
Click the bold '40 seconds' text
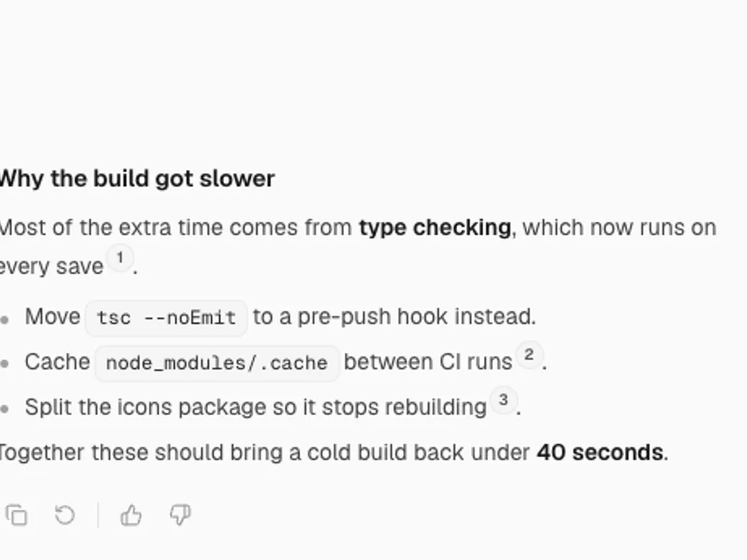pyautogui.click(x=600, y=453)
